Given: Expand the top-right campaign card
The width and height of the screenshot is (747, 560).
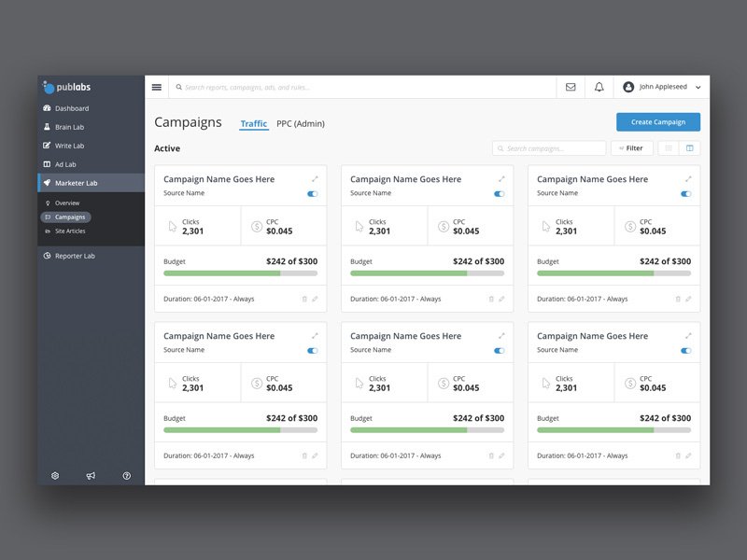Looking at the screenshot, I should (688, 179).
